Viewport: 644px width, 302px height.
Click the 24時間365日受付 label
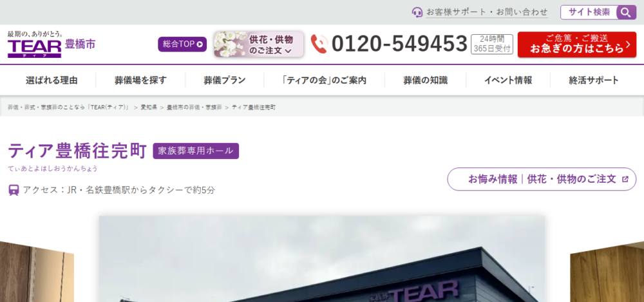pyautogui.click(x=492, y=44)
